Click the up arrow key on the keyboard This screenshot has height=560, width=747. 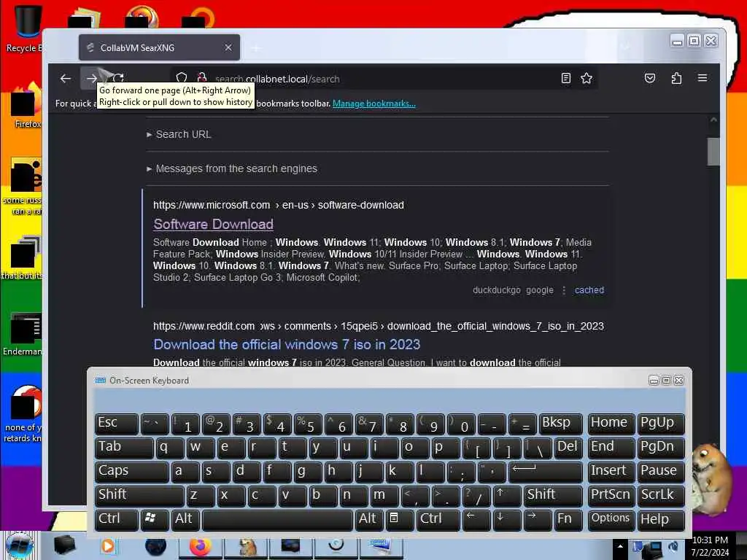(507, 495)
